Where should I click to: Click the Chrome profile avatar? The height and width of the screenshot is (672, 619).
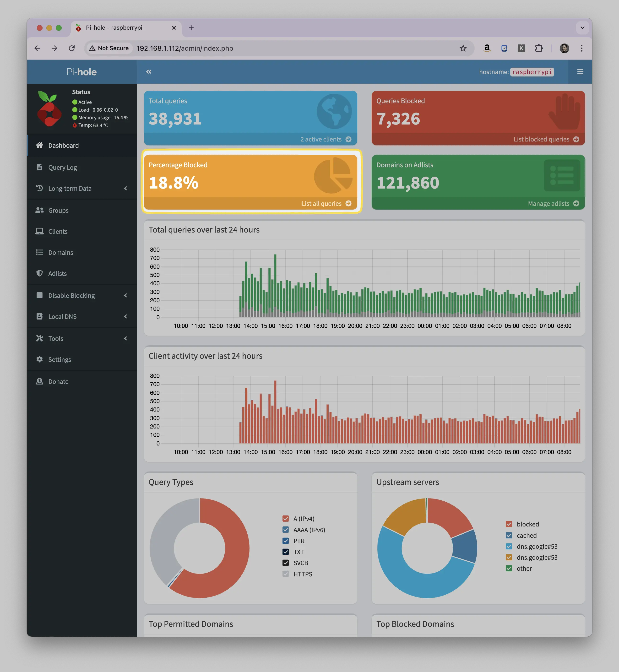pyautogui.click(x=565, y=48)
